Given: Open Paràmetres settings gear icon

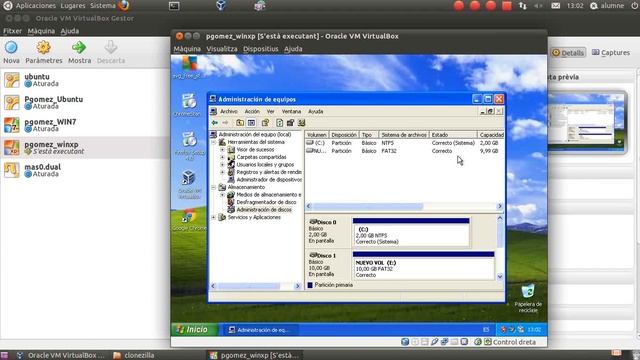Looking at the screenshot, I should click(43, 48).
